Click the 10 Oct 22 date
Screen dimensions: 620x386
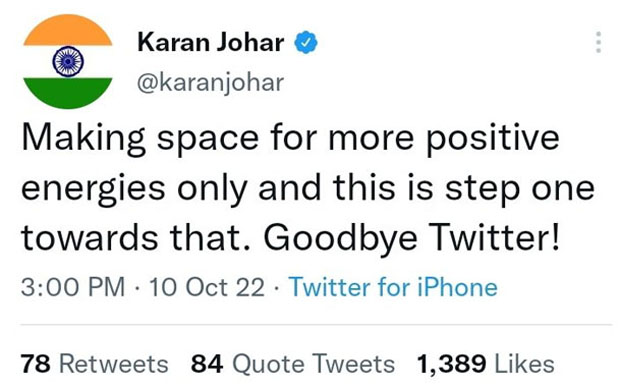click(x=207, y=287)
